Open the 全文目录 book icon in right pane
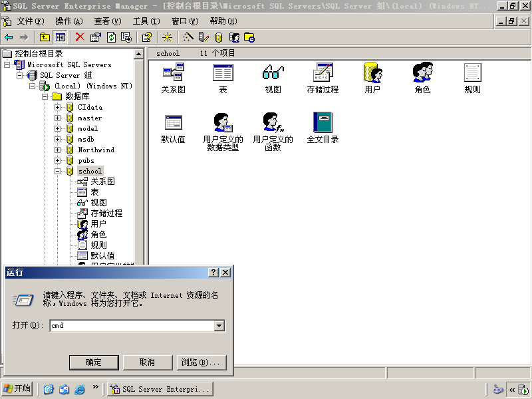532x399 pixels. [323, 128]
